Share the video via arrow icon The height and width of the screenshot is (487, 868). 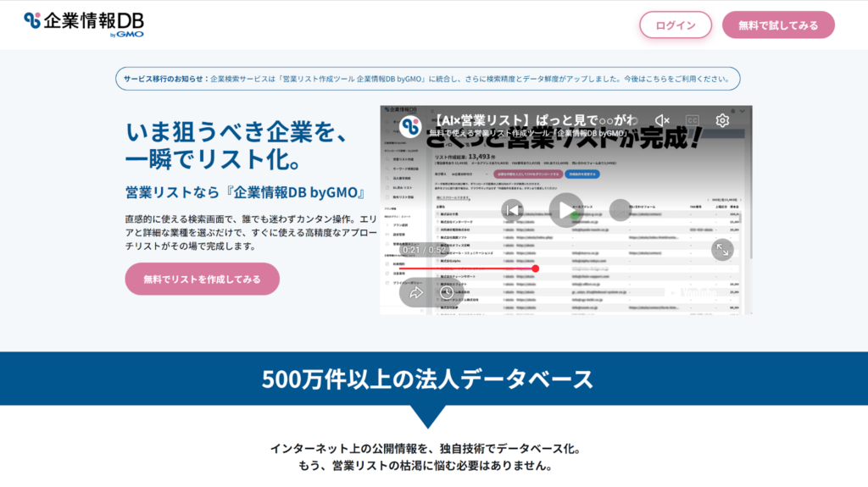click(x=415, y=293)
